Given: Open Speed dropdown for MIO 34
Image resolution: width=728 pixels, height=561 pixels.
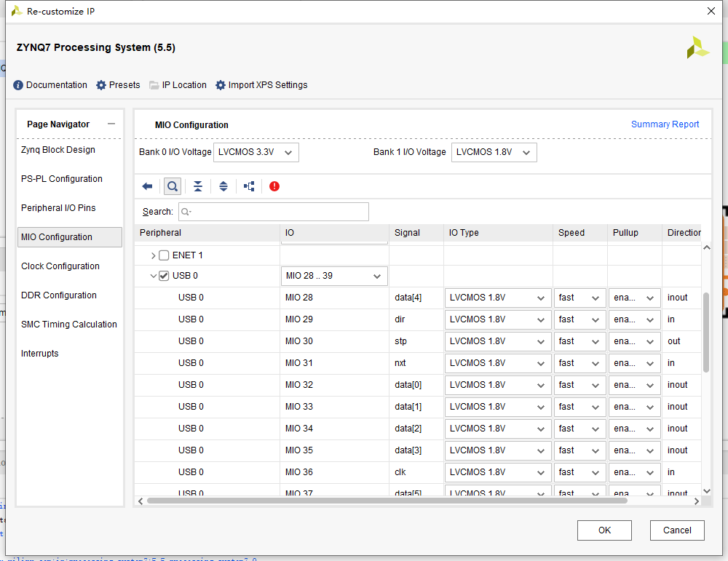Looking at the screenshot, I should tap(580, 429).
